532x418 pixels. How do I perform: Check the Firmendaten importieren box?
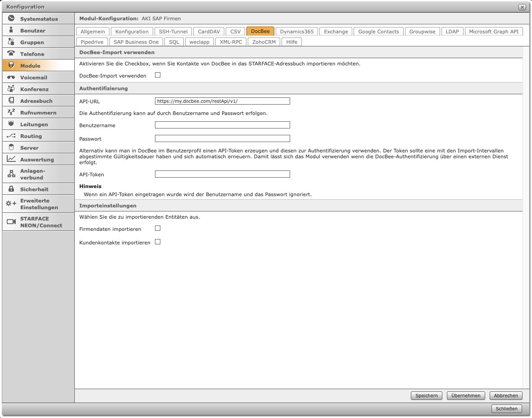(158, 229)
